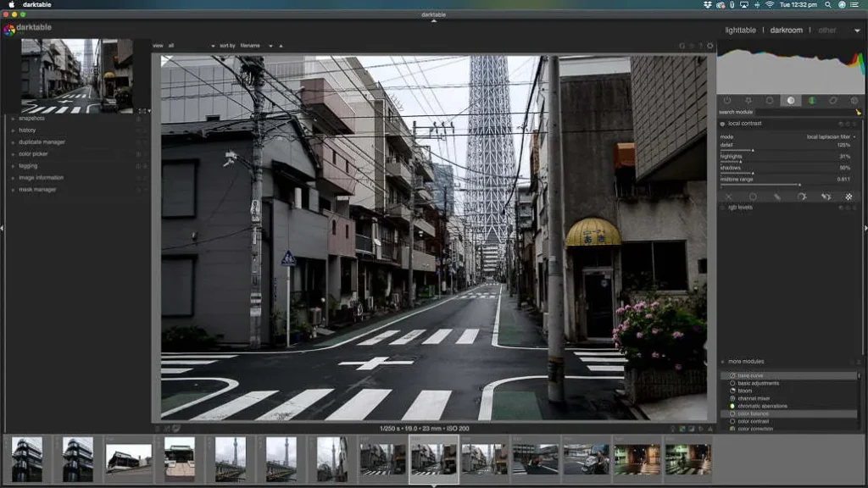The image size is (868, 488).
Task: Open the local laplacian filter mode dropdown
Action: (x=830, y=136)
